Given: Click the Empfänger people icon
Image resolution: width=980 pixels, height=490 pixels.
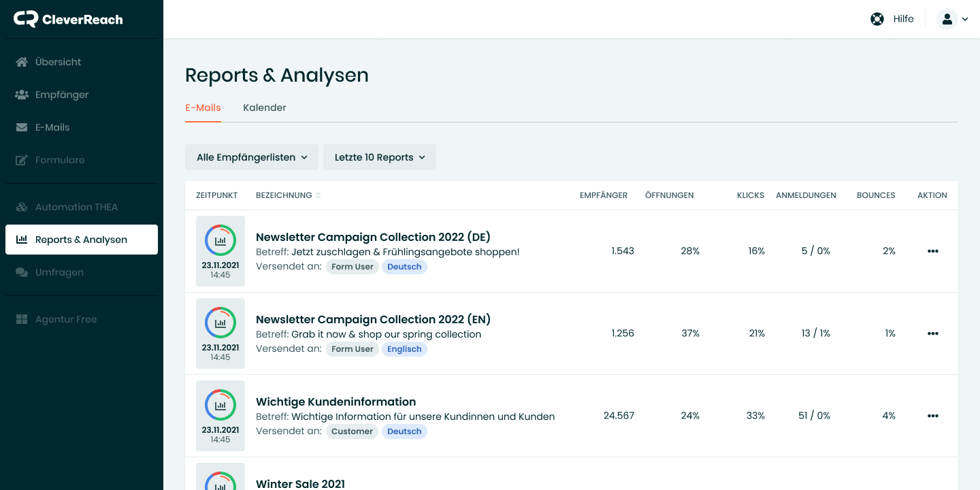Looking at the screenshot, I should pyautogui.click(x=22, y=95).
